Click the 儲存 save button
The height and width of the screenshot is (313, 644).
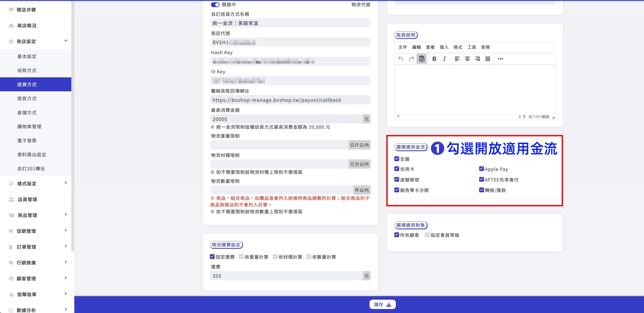[x=382, y=304]
